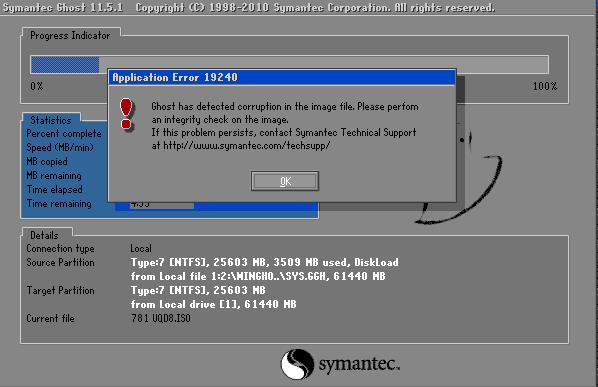The width and height of the screenshot is (598, 387).
Task: Click the Source Partition label
Action: 60,262
